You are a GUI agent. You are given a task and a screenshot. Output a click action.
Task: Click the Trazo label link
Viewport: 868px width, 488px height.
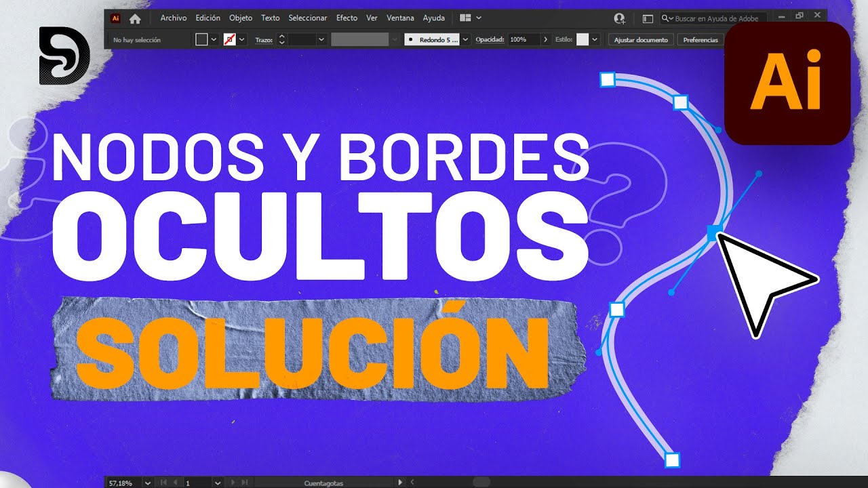pos(264,40)
